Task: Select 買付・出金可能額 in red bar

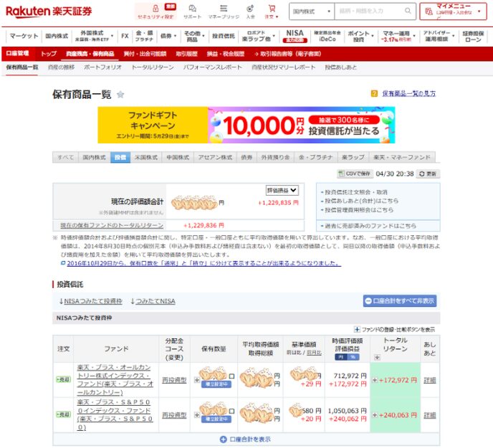Action: point(145,54)
